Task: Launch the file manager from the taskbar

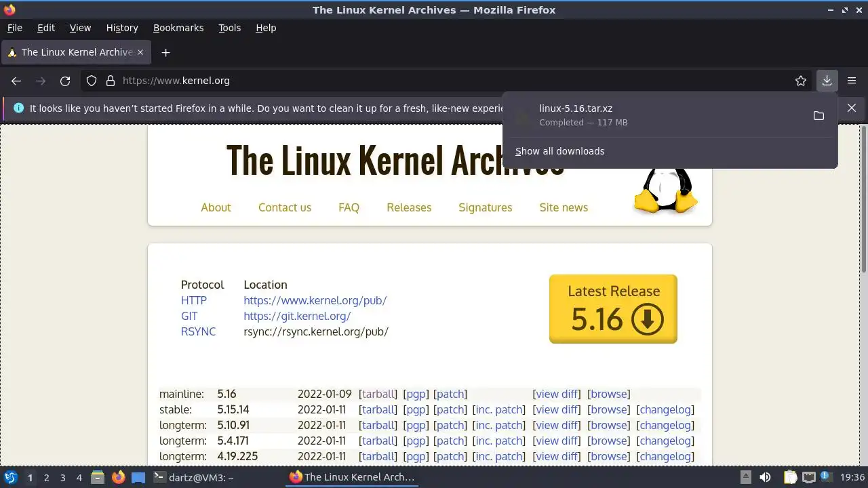Action: pos(98,477)
